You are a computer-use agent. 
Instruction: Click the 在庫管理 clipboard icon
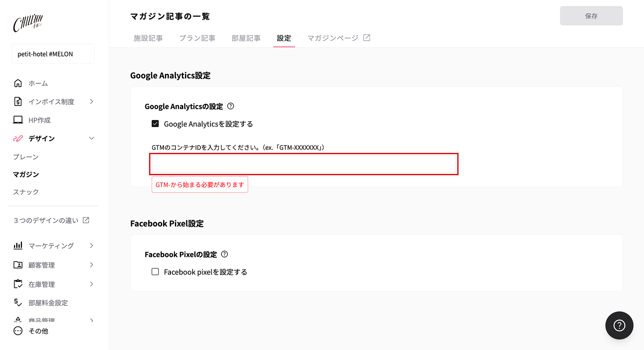tap(18, 284)
